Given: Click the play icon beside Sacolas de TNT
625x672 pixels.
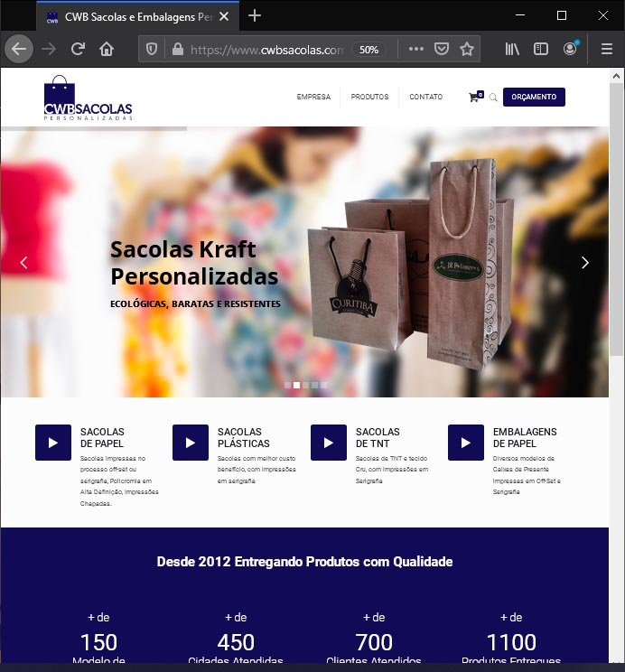Looking at the screenshot, I should [x=329, y=443].
